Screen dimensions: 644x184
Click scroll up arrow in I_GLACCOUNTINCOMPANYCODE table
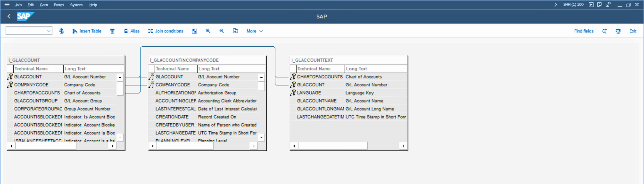point(261,77)
